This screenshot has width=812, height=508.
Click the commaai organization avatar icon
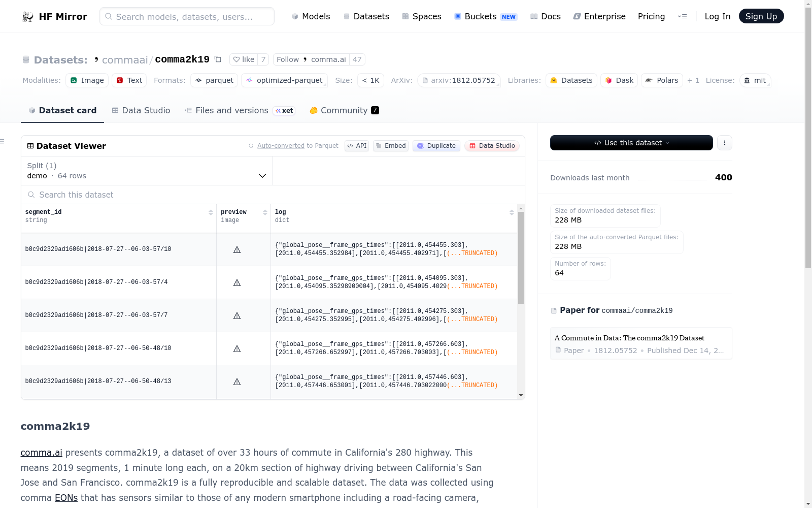click(x=96, y=59)
